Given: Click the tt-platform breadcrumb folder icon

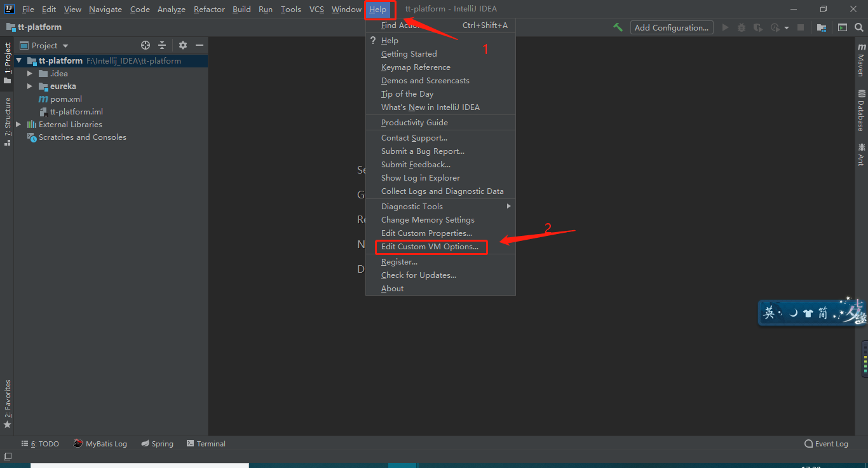Looking at the screenshot, I should pos(11,27).
